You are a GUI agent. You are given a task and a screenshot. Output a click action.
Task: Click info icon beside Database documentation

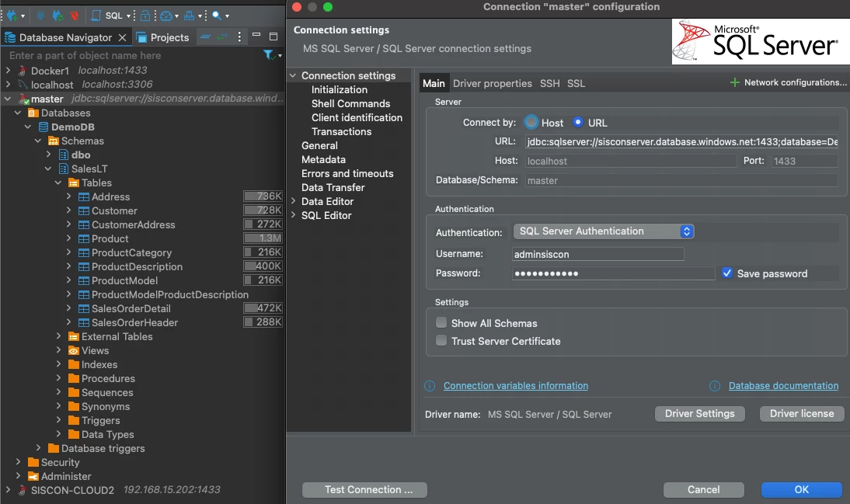[x=715, y=386]
